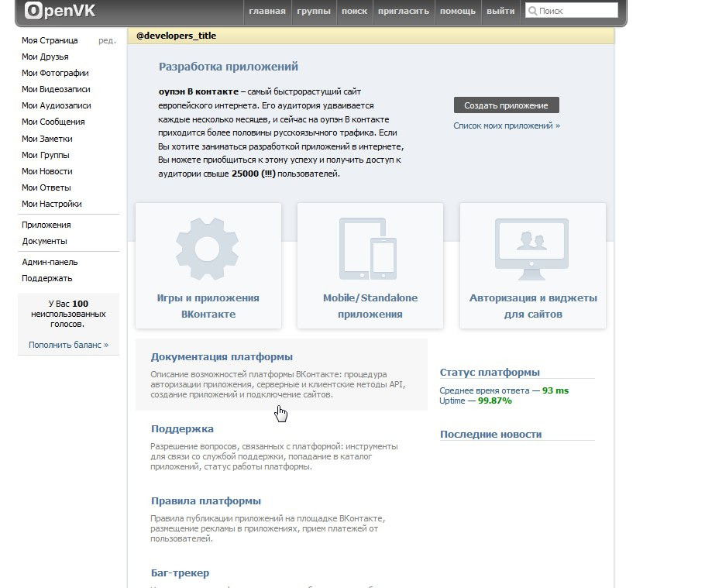Open Мои Фотографии
This screenshot has height=588, width=705.
click(x=55, y=73)
